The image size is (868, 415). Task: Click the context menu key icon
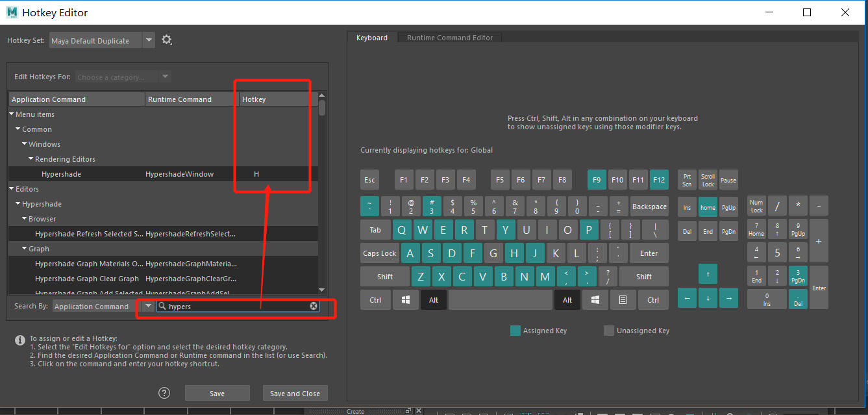623,300
